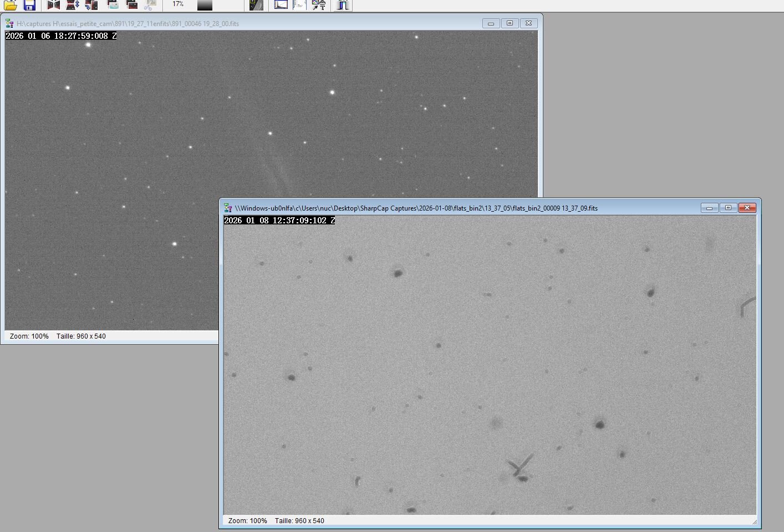Open a file with the yellow folder icon
The image size is (784, 532).
click(11, 5)
